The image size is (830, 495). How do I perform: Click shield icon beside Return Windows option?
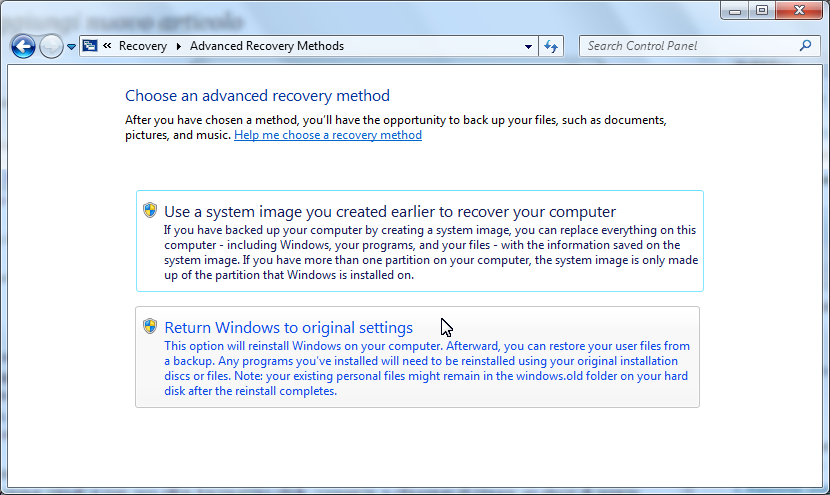[150, 326]
